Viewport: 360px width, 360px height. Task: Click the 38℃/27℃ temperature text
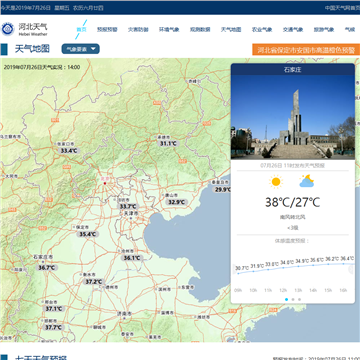(x=293, y=202)
